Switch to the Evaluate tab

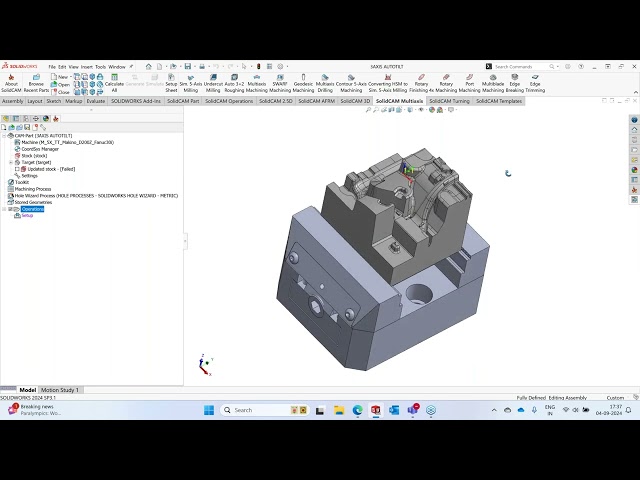pyautogui.click(x=96, y=101)
